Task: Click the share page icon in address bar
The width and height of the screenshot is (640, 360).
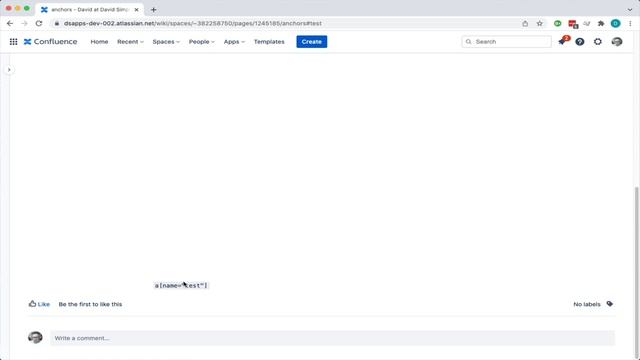Action: click(525, 23)
